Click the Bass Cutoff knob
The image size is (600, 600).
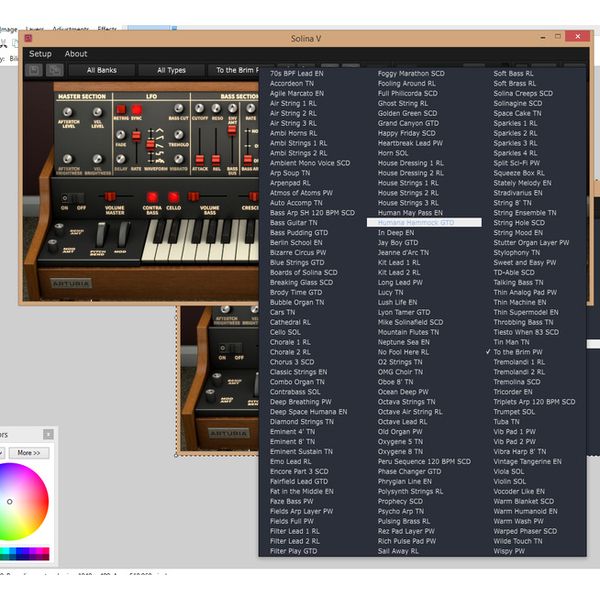point(199,108)
